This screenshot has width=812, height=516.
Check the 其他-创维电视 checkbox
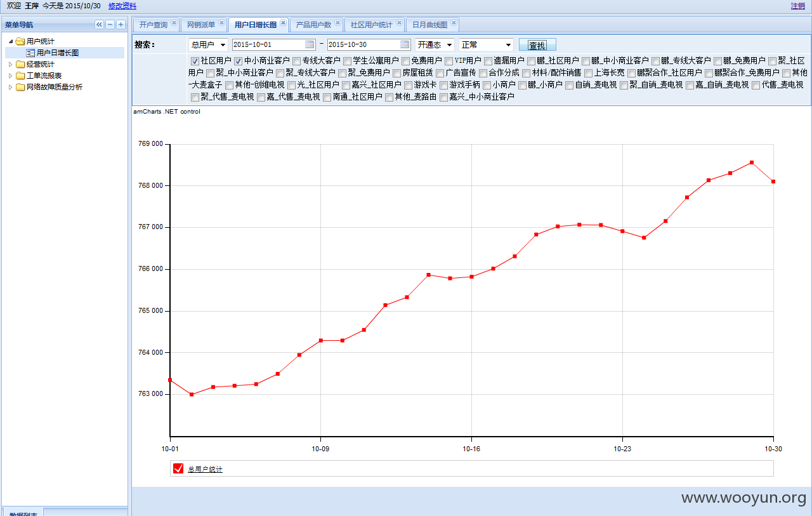click(230, 85)
